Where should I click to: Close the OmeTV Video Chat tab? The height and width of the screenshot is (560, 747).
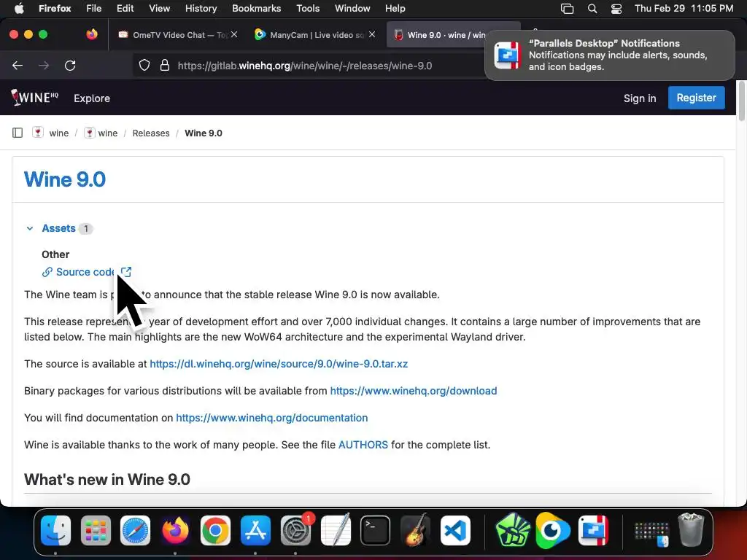click(234, 34)
